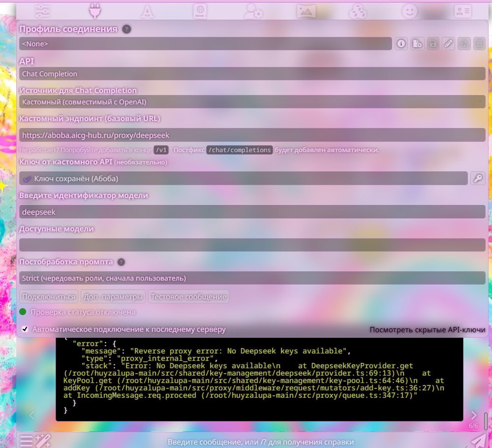Open the Strict prompt post-processing dropdown
Viewport: 492px width, 448px height.
coord(252,278)
